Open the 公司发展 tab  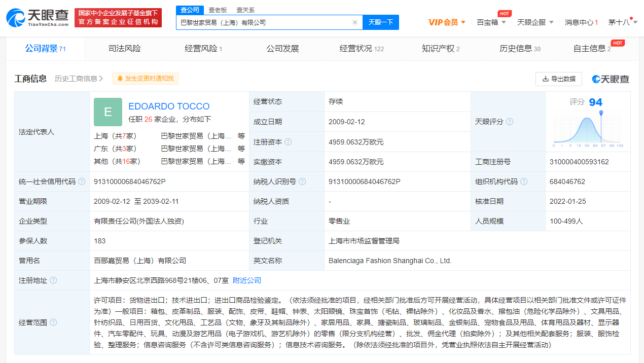(282, 49)
